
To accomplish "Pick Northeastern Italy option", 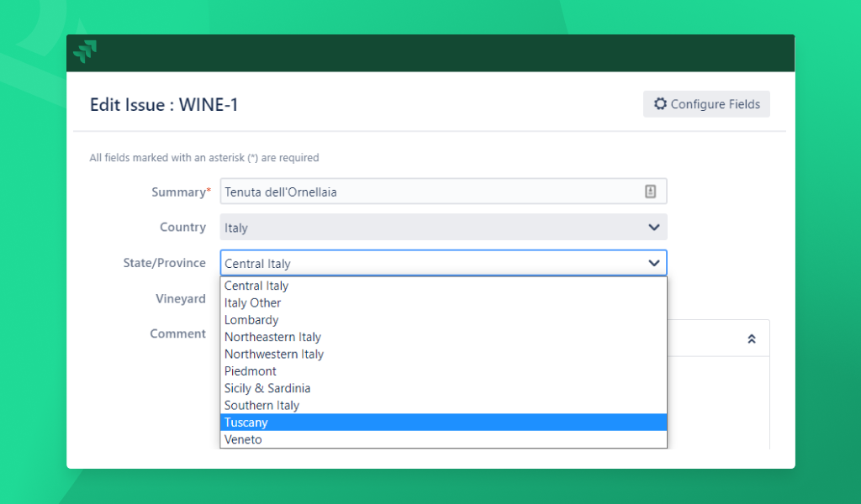I will point(443,337).
